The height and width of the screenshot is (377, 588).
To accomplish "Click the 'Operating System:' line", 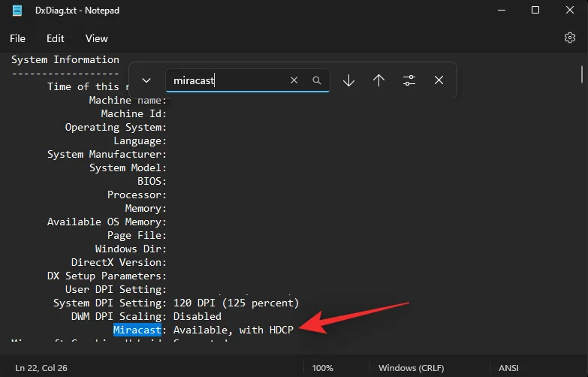I will 116,127.
